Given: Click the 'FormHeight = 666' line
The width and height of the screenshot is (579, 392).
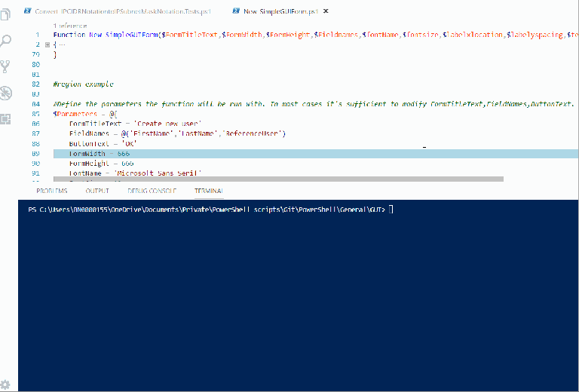Looking at the screenshot, I should (x=101, y=164).
